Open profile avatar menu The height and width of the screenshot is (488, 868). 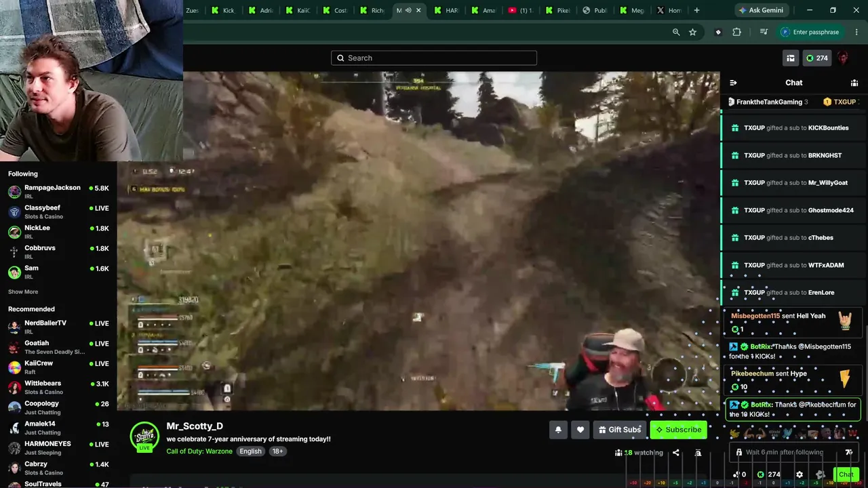pos(843,58)
